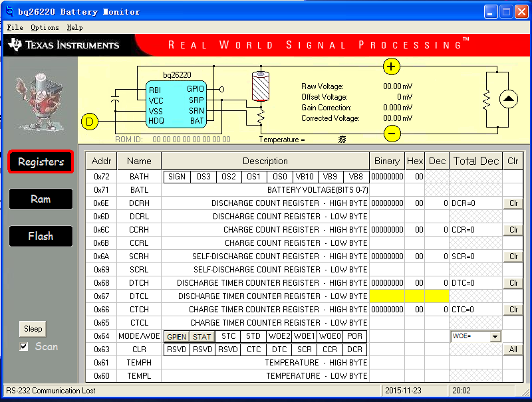Click the Gain Correction value 0.000 mV
This screenshot has height=402, width=532.
(398, 108)
